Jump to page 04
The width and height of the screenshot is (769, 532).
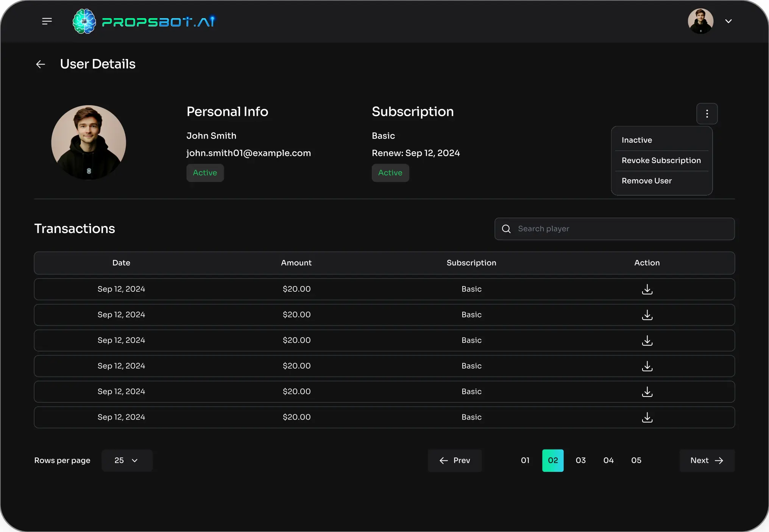point(608,460)
